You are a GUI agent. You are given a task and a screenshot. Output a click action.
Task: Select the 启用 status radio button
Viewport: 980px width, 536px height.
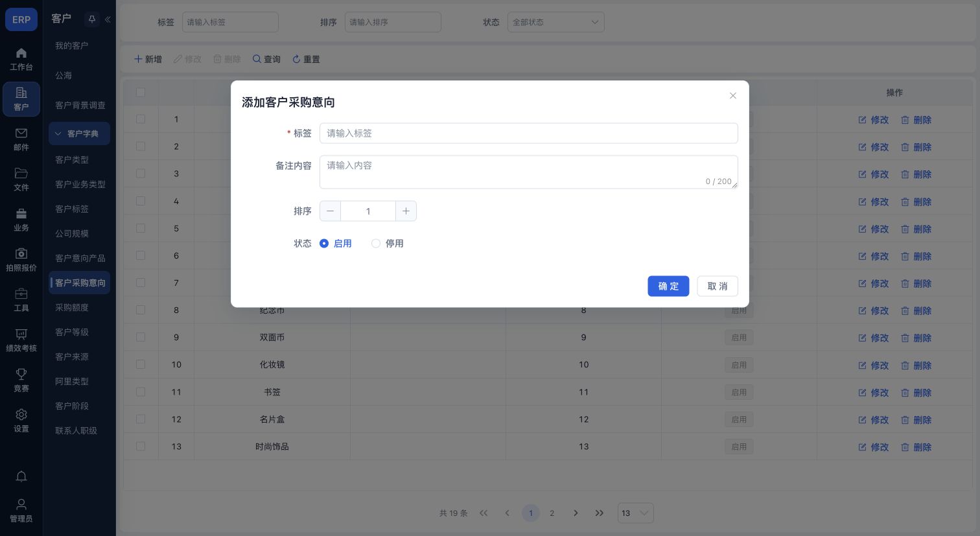(324, 244)
